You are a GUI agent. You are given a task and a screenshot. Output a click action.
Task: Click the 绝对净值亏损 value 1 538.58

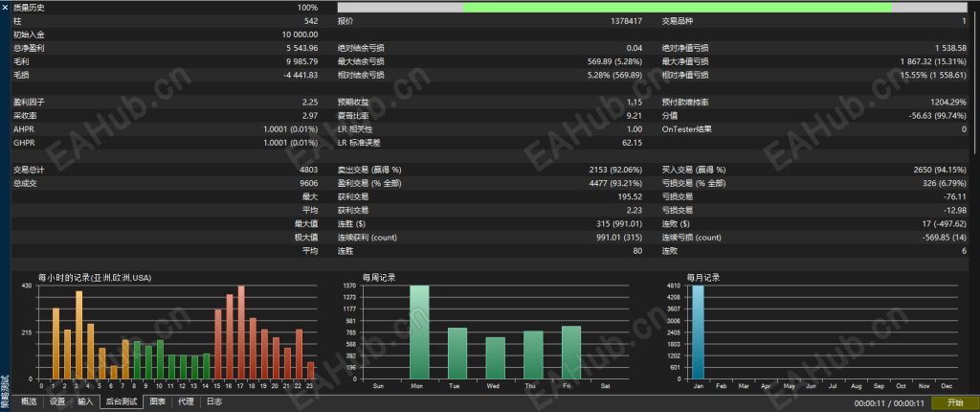951,48
